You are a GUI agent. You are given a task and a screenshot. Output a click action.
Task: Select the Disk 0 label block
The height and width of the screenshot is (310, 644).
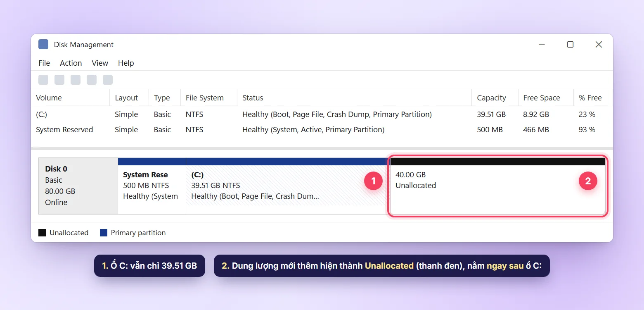pos(78,186)
